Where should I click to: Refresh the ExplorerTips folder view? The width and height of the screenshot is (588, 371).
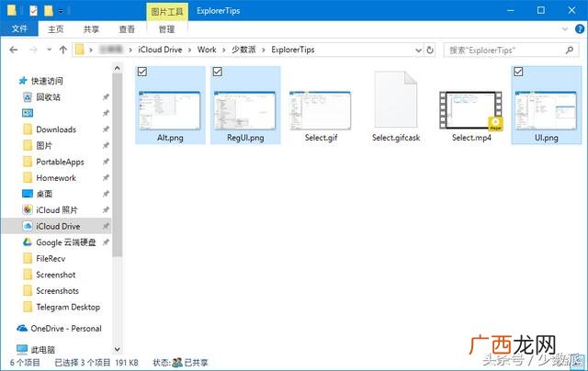point(430,50)
